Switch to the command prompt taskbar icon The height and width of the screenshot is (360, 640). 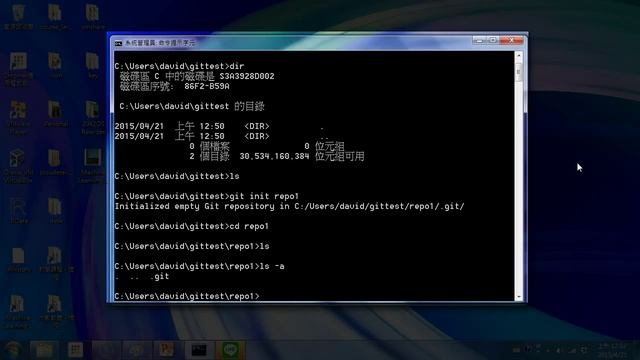pos(199,350)
